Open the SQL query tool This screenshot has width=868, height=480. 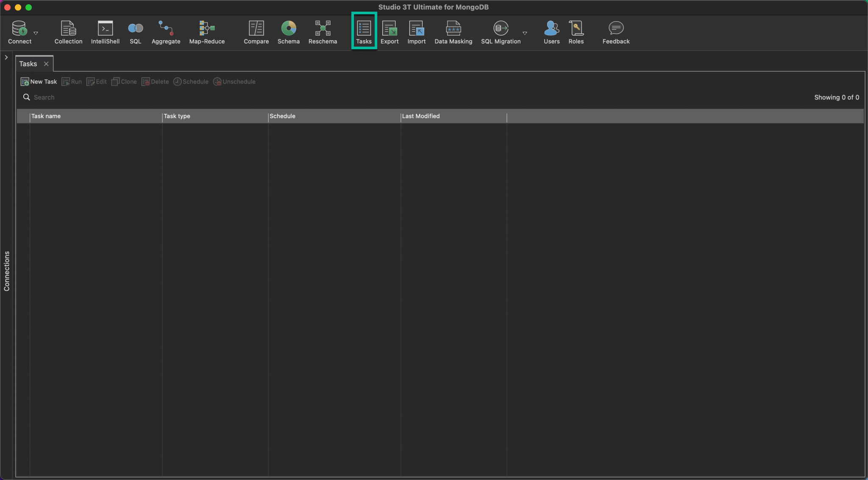[135, 32]
